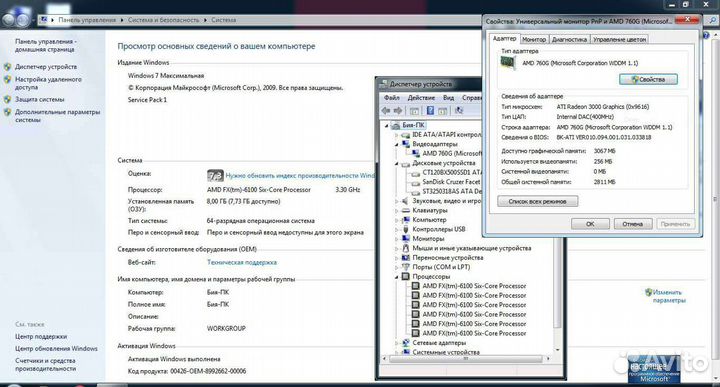
Task: Click the Сетевые адаптеры category icon
Action: [405, 343]
